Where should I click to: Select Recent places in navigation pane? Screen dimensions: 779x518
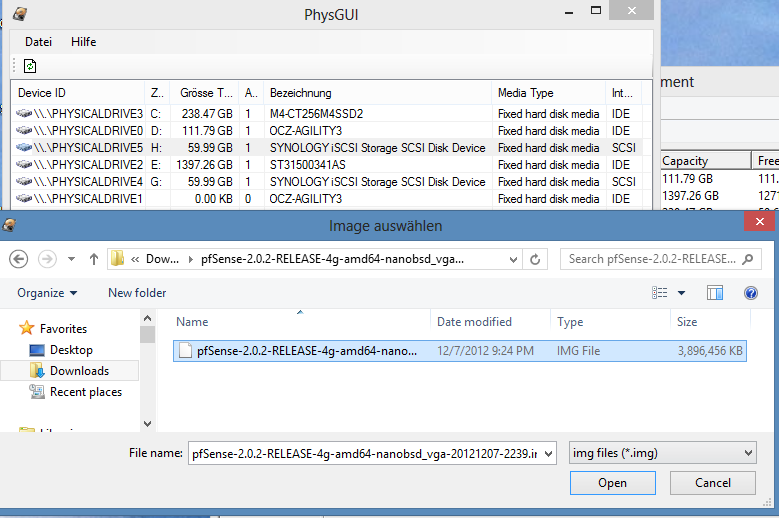pos(76,392)
